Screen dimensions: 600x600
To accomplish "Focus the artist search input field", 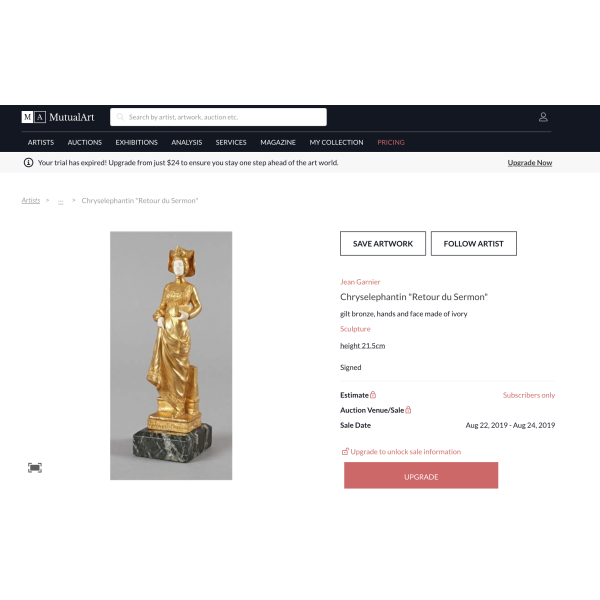I will tap(218, 117).
